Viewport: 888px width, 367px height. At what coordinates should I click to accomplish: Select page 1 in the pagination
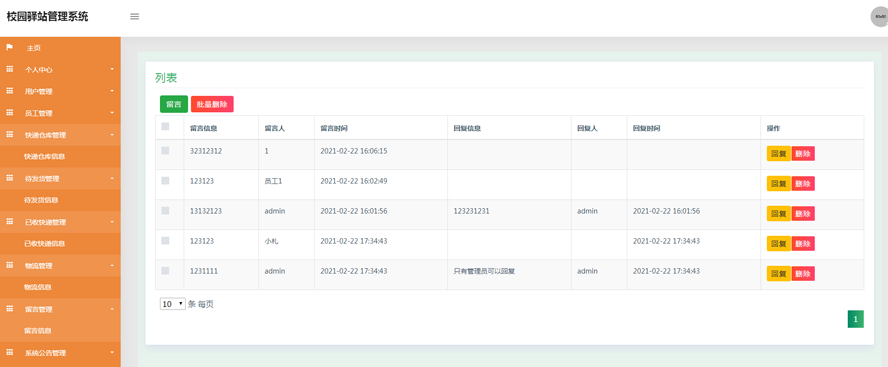pos(856,319)
